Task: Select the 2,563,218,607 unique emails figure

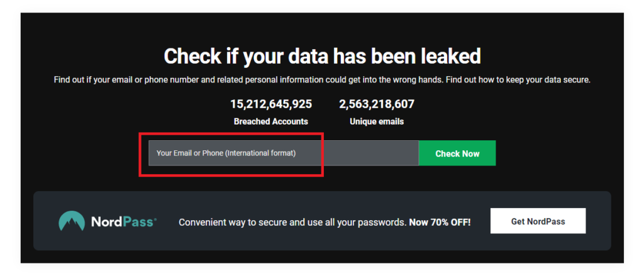Action: [x=377, y=104]
